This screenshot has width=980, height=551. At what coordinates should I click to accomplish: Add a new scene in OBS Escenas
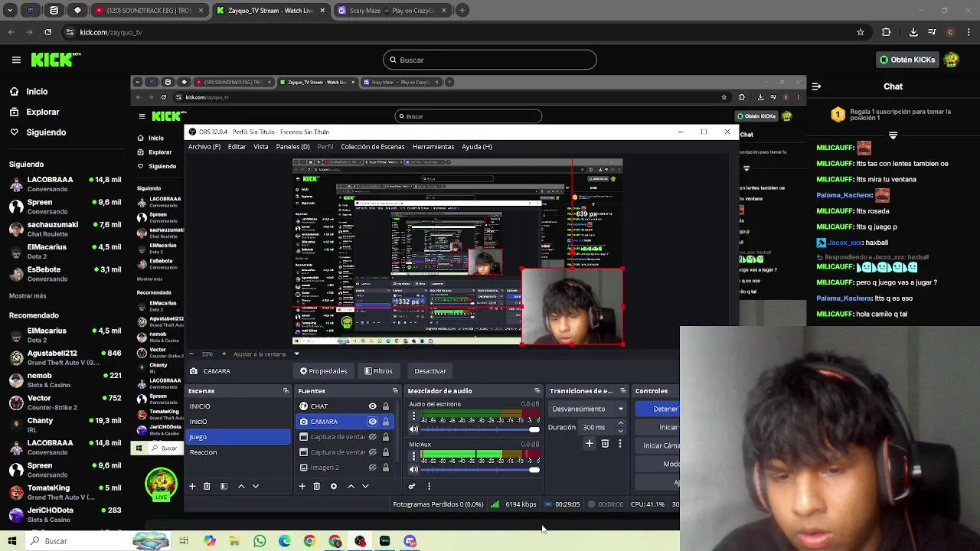click(x=192, y=486)
